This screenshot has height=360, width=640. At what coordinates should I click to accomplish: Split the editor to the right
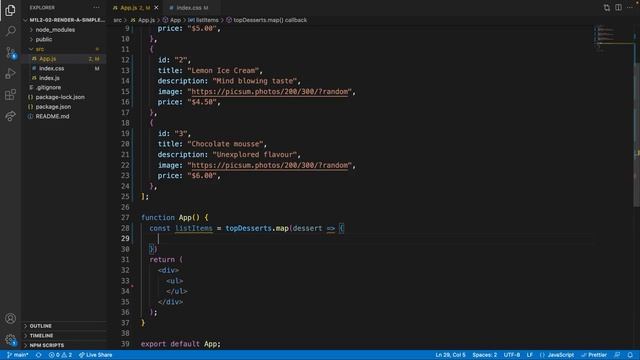coord(618,7)
